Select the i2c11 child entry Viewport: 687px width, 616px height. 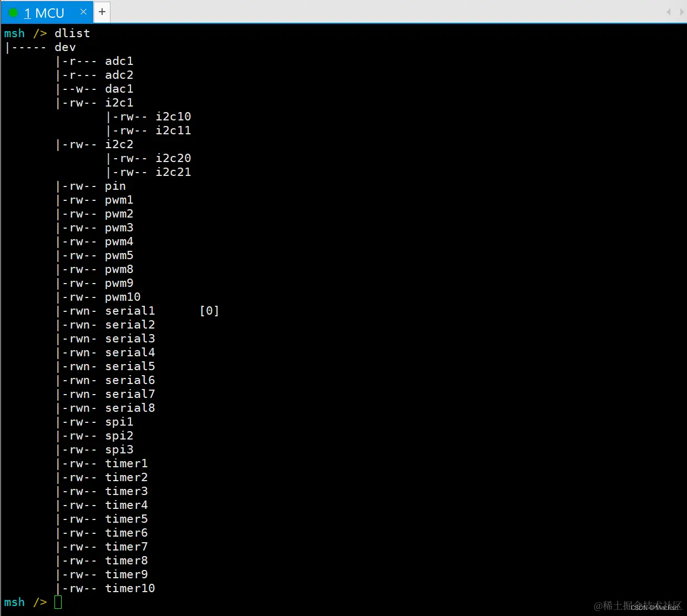point(173,130)
